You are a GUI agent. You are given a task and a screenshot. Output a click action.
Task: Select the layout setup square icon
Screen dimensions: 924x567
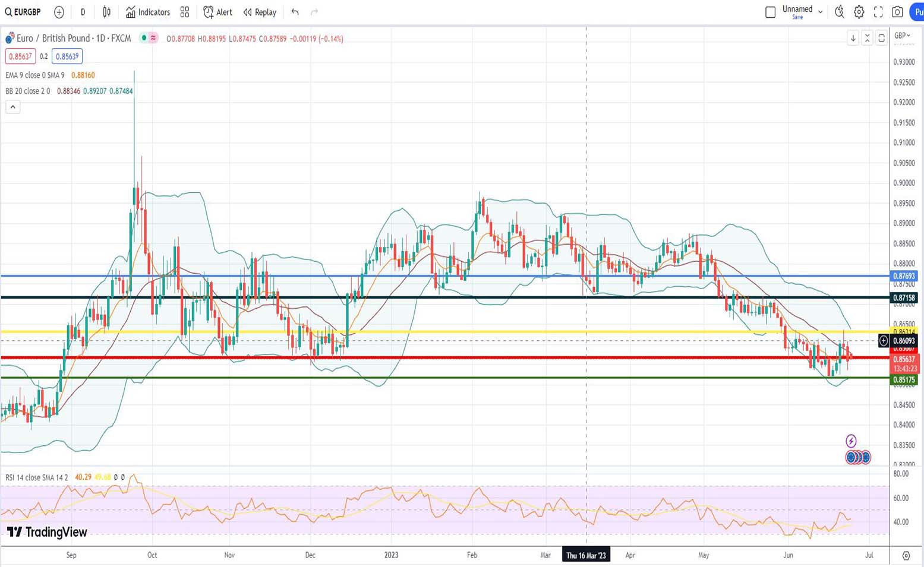770,12
